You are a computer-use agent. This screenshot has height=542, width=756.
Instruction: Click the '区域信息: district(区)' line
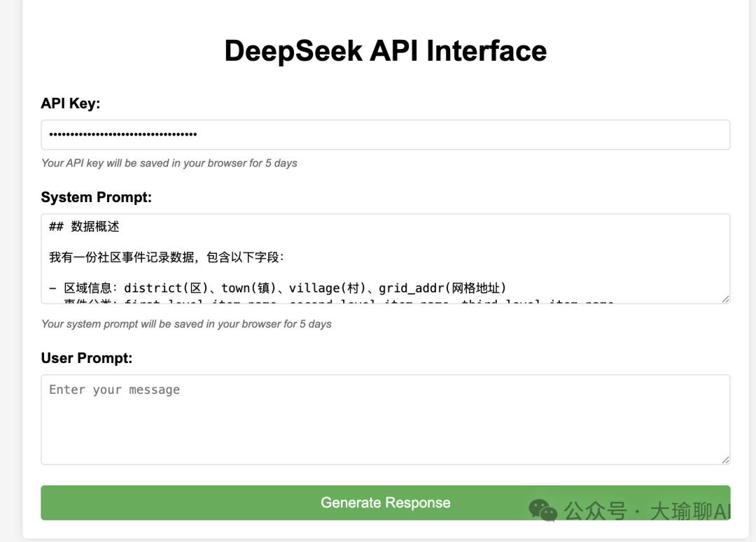278,288
